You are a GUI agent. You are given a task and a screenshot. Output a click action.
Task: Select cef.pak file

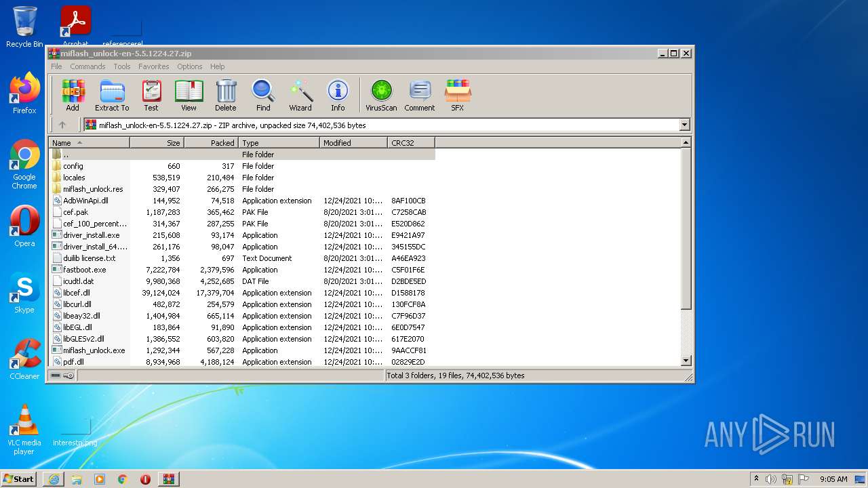click(242, 212)
